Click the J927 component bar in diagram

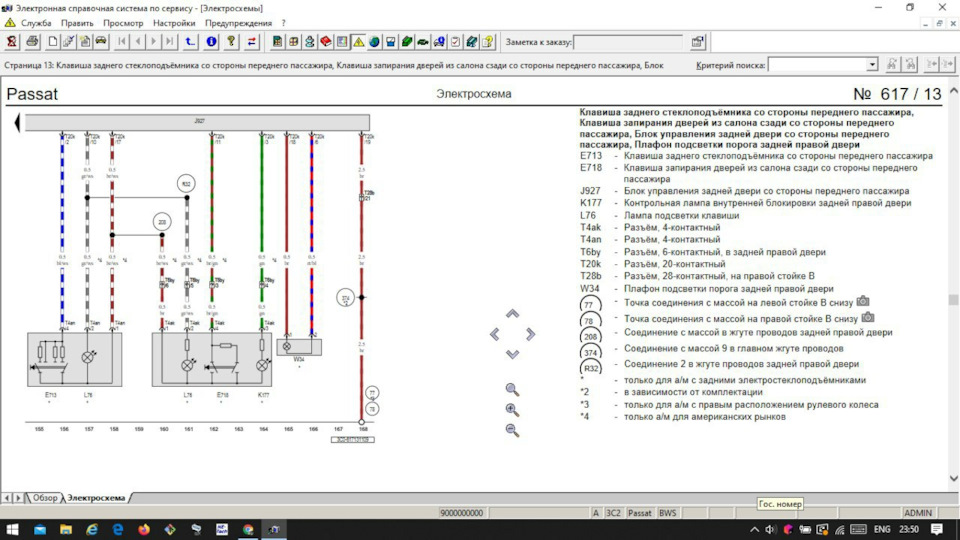point(197,122)
